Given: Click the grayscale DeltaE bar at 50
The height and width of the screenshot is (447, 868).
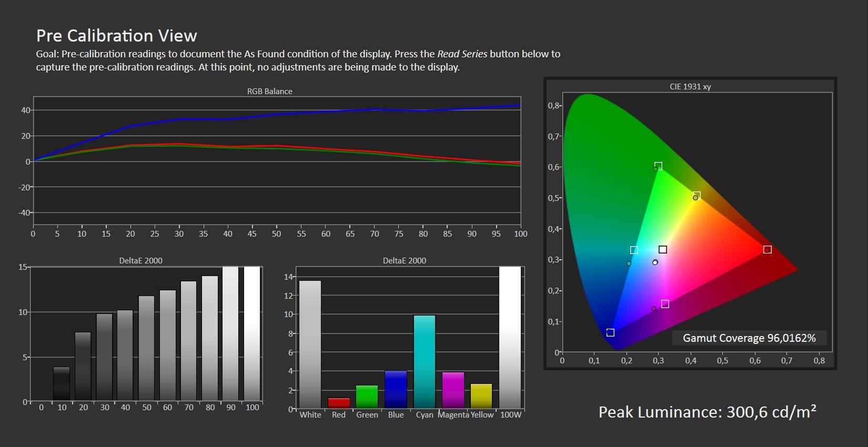Looking at the screenshot, I should 146,348.
